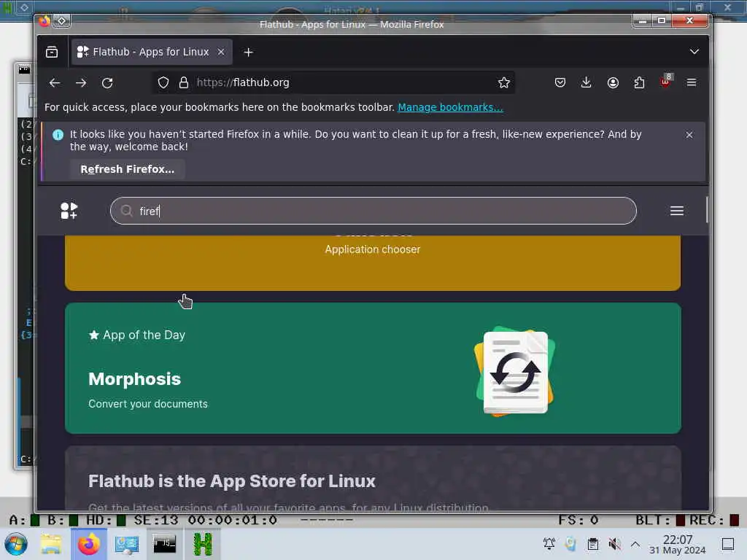Open Firefox View tab overview

click(52, 52)
